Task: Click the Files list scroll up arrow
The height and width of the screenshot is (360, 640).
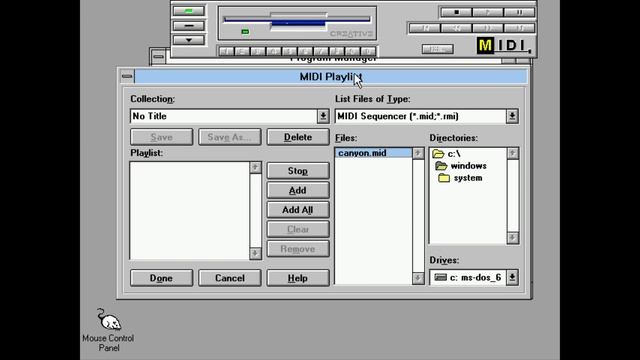Action: click(x=418, y=153)
